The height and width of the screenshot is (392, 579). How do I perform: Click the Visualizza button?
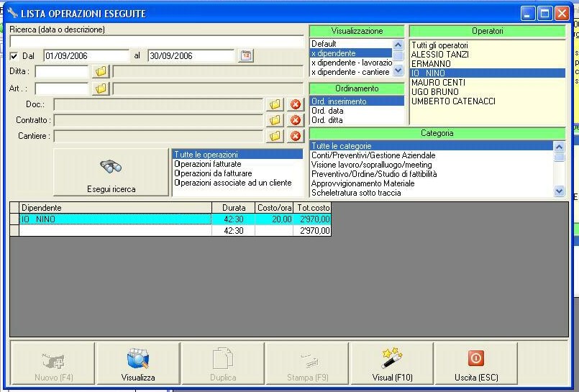138,363
